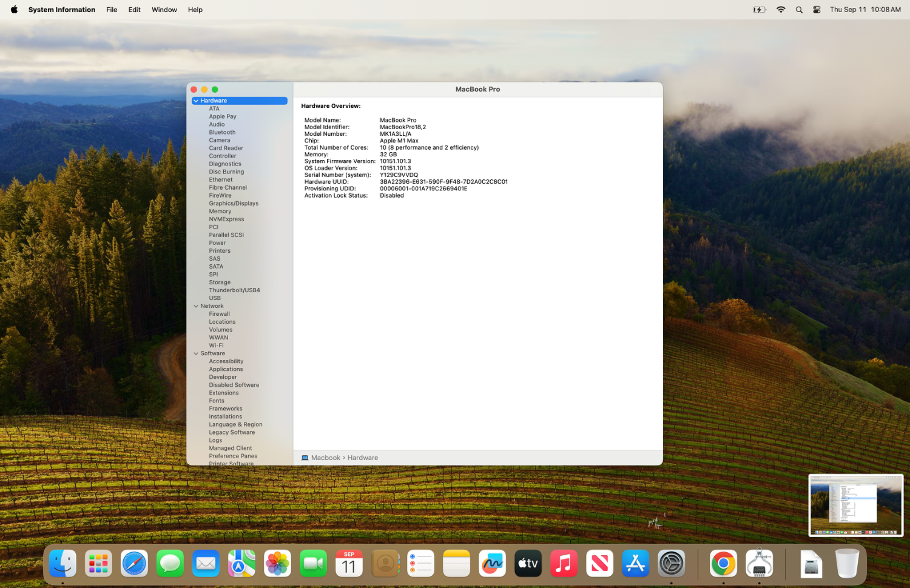Select Thunderbolt/USB4 in the sidebar

pos(234,290)
